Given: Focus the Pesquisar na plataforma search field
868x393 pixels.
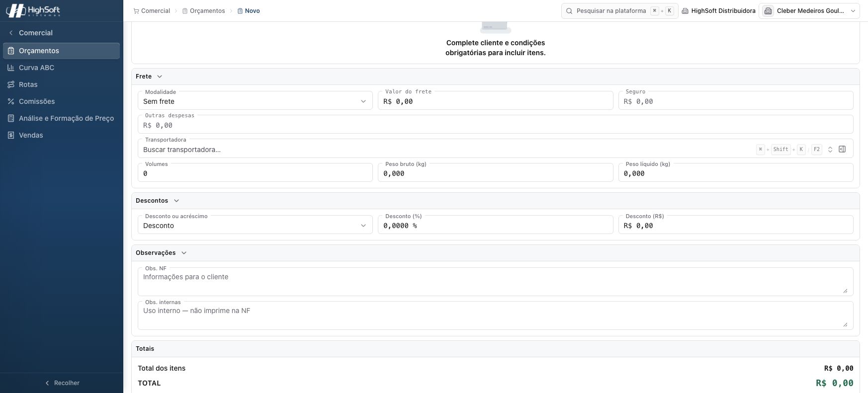Looking at the screenshot, I should (620, 11).
